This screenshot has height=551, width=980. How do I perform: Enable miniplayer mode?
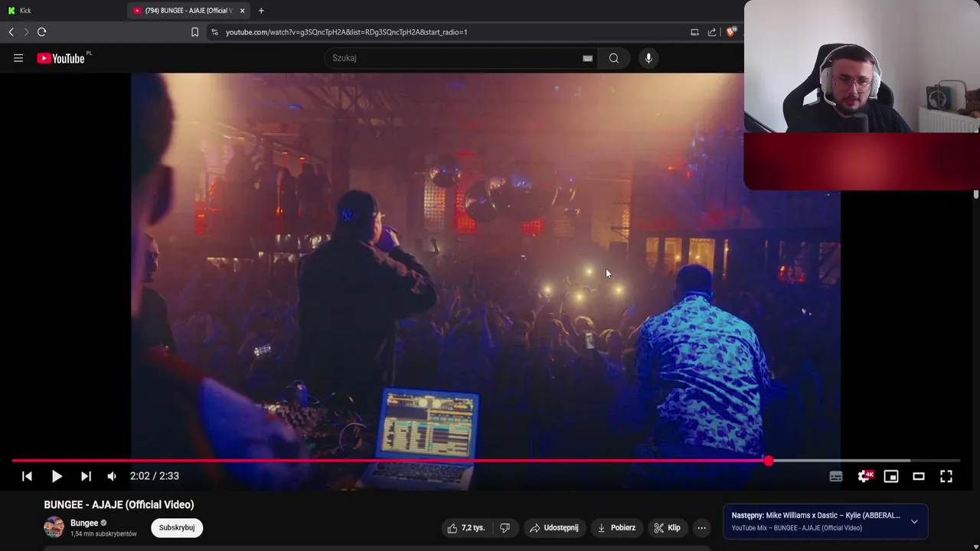pos(891,476)
